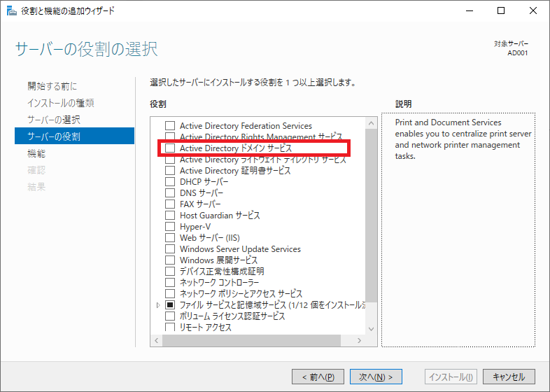
Task: Select the Web サーバー (IIS) label
Action: tap(210, 238)
